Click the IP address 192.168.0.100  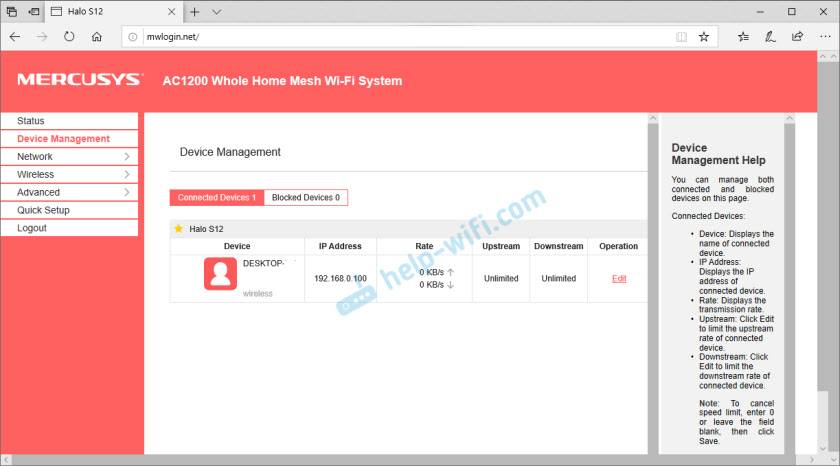coord(340,279)
